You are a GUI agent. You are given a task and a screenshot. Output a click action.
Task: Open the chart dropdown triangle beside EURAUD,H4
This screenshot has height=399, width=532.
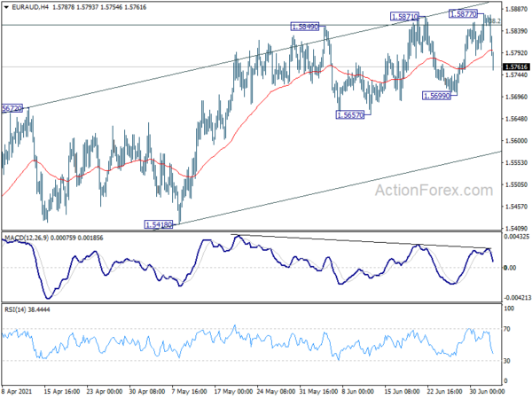coord(6,7)
